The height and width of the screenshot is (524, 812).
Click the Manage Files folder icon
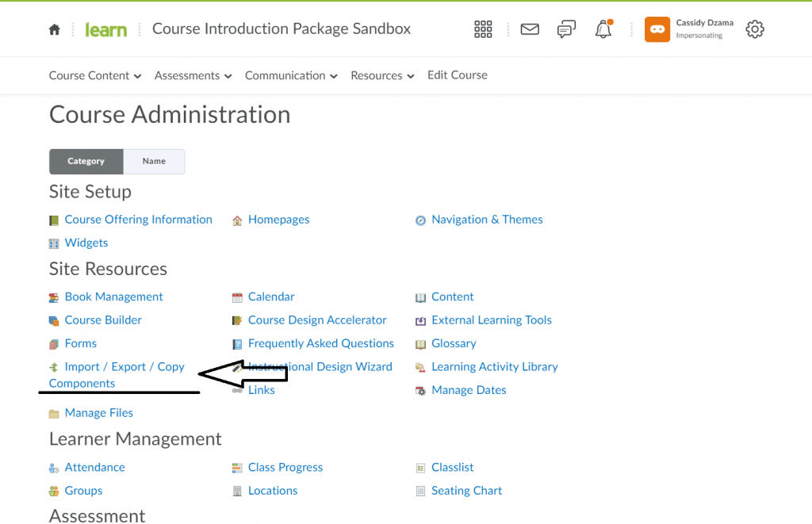52,412
